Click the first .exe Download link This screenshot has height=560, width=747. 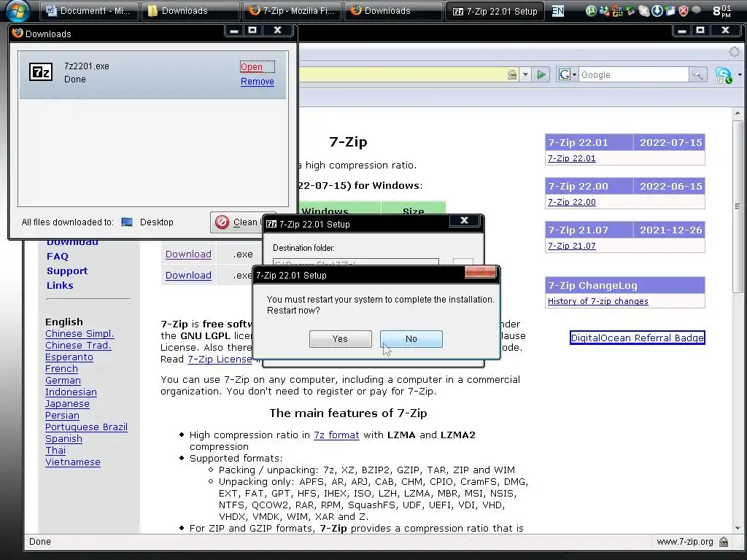188,254
